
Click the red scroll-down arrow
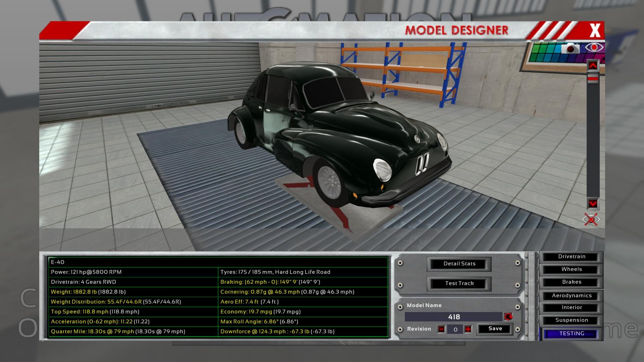pyautogui.click(x=593, y=203)
